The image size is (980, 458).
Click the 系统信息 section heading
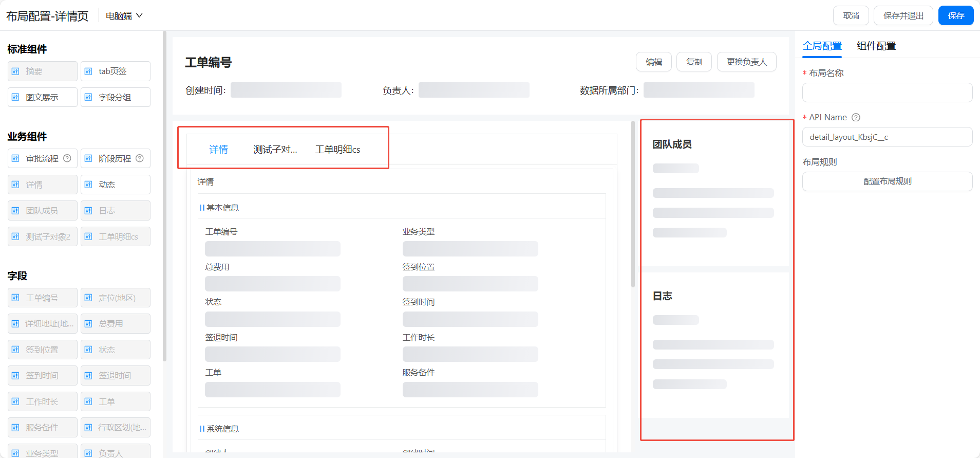tap(222, 429)
